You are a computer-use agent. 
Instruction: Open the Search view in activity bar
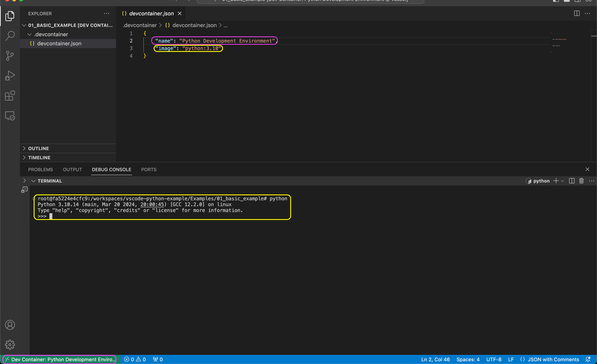pyautogui.click(x=10, y=36)
